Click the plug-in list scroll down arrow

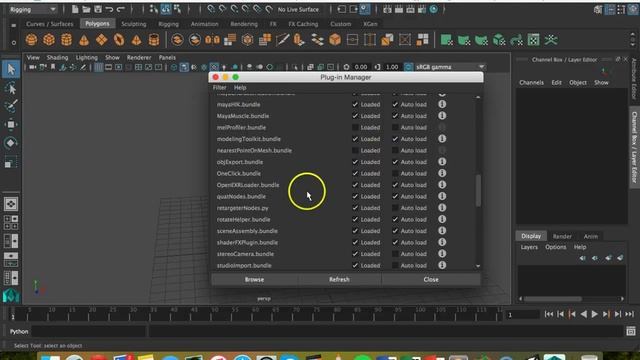click(x=478, y=266)
